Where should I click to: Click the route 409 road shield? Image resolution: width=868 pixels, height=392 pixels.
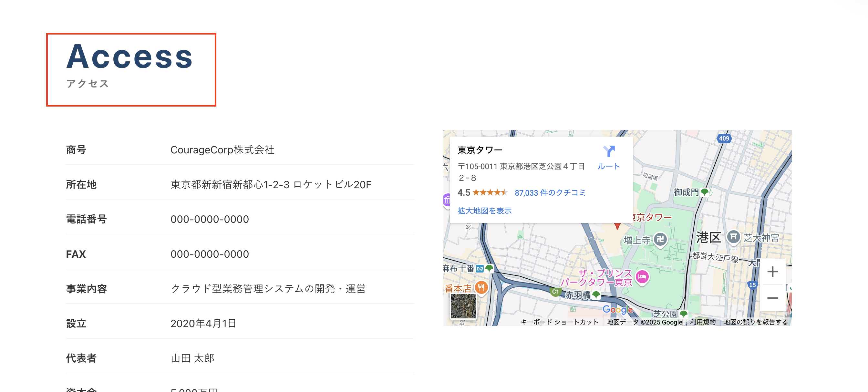tap(723, 139)
